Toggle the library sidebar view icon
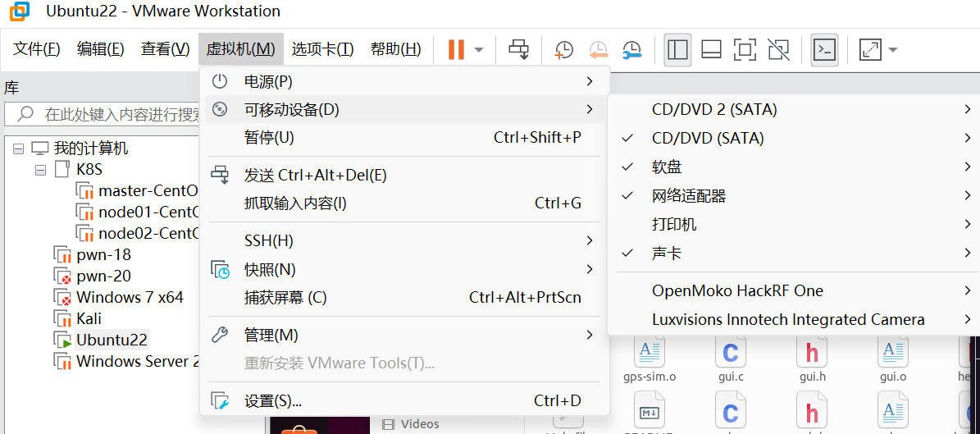980x434 pixels. (x=677, y=49)
